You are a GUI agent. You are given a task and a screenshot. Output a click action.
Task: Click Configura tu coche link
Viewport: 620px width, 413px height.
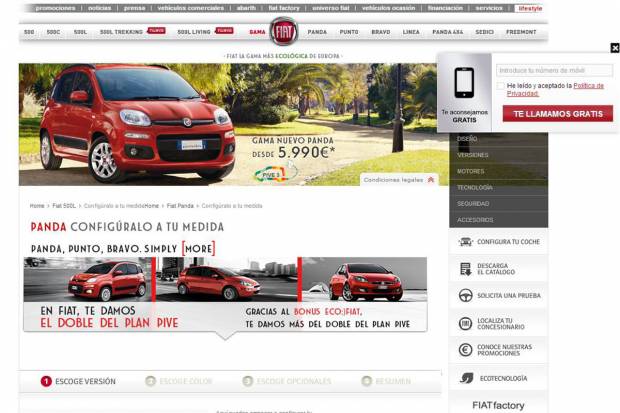(x=508, y=242)
